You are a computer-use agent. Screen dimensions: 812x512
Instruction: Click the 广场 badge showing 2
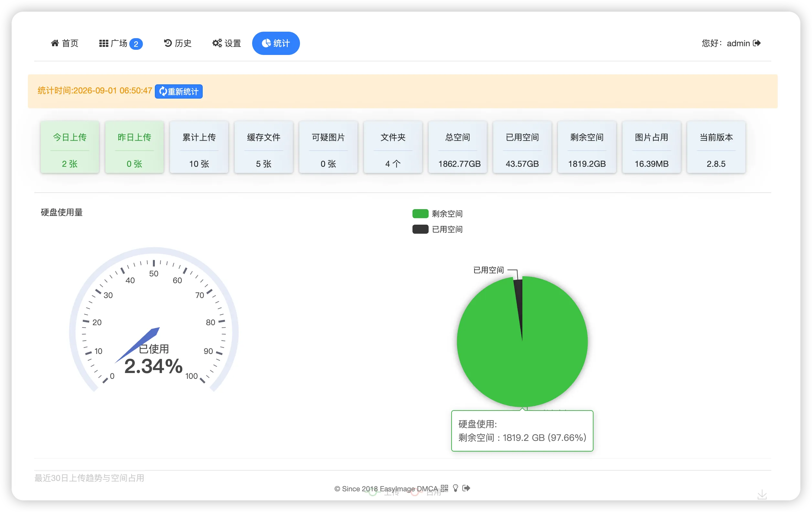click(x=136, y=44)
